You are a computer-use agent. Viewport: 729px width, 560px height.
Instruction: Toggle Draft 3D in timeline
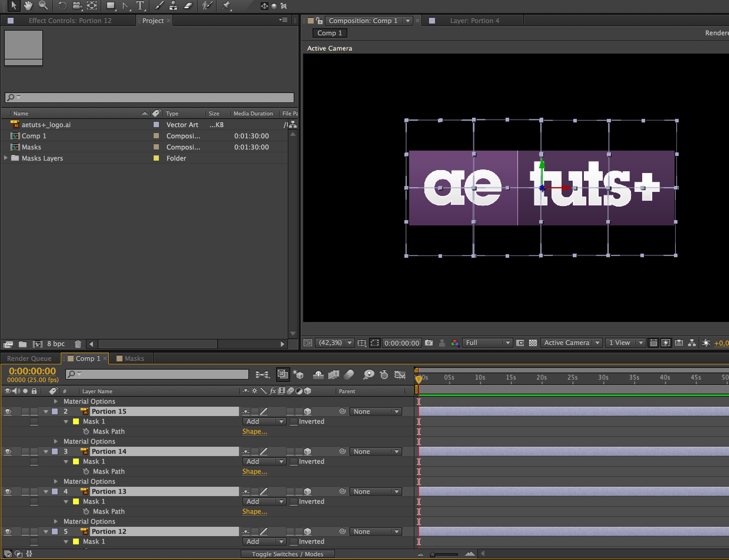pos(298,374)
